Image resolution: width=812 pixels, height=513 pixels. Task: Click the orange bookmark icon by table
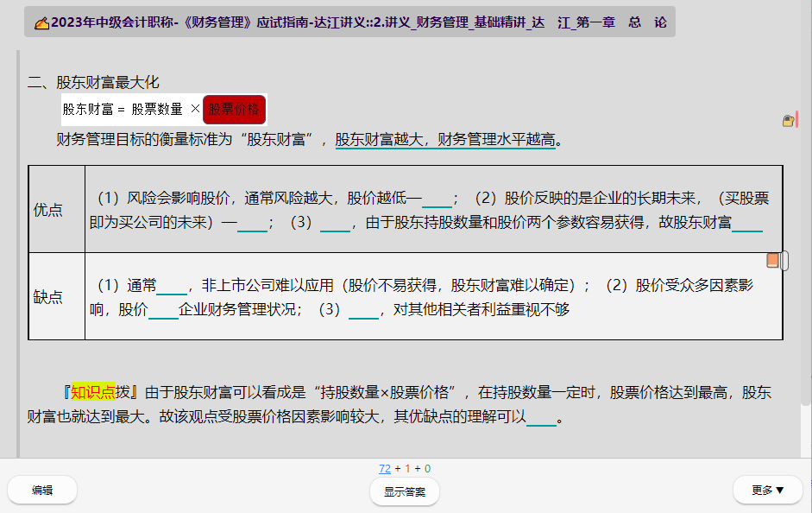click(772, 260)
